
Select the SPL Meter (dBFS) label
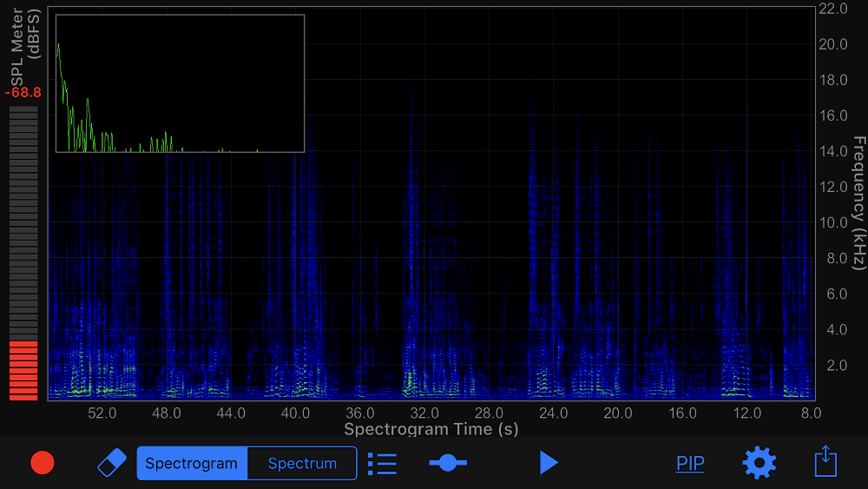point(25,47)
